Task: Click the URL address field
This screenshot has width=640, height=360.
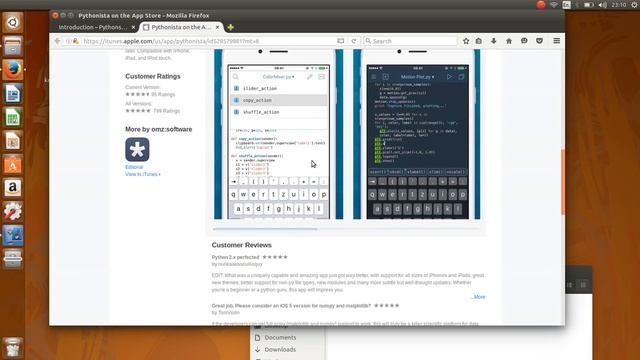Action: [208, 41]
